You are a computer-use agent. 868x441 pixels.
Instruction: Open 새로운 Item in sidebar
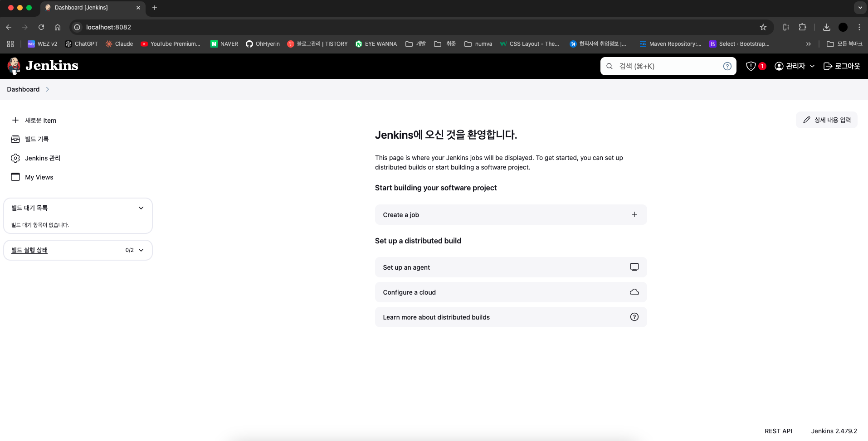point(34,120)
